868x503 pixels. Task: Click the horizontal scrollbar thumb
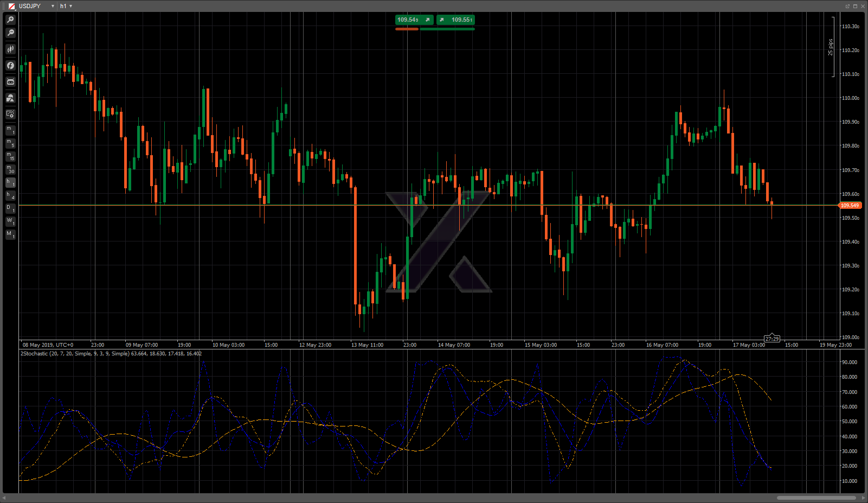(x=816, y=498)
